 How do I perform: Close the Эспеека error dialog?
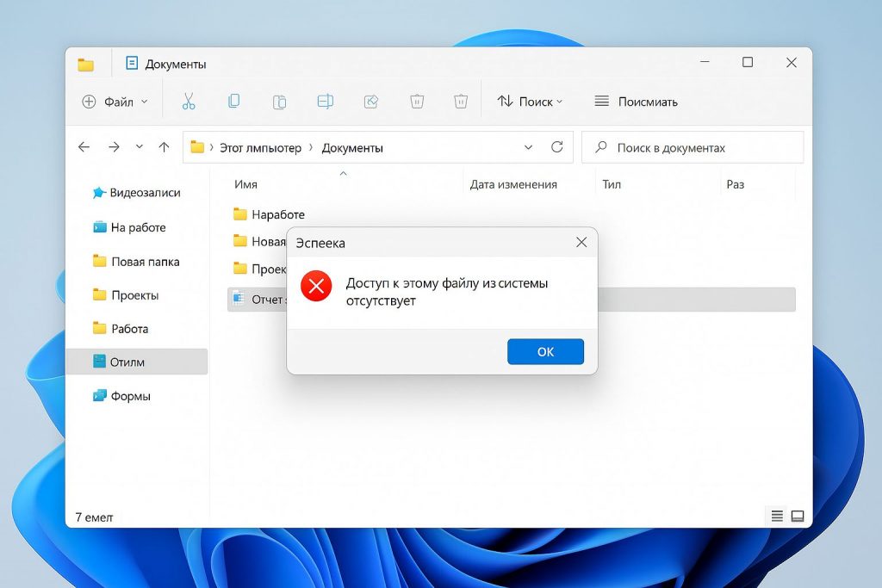coord(581,242)
